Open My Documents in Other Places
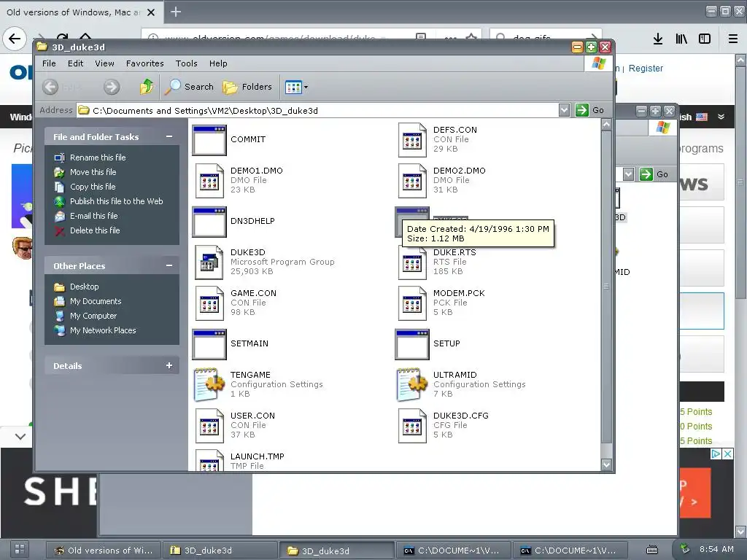Image resolution: width=747 pixels, height=560 pixels. [x=96, y=301]
